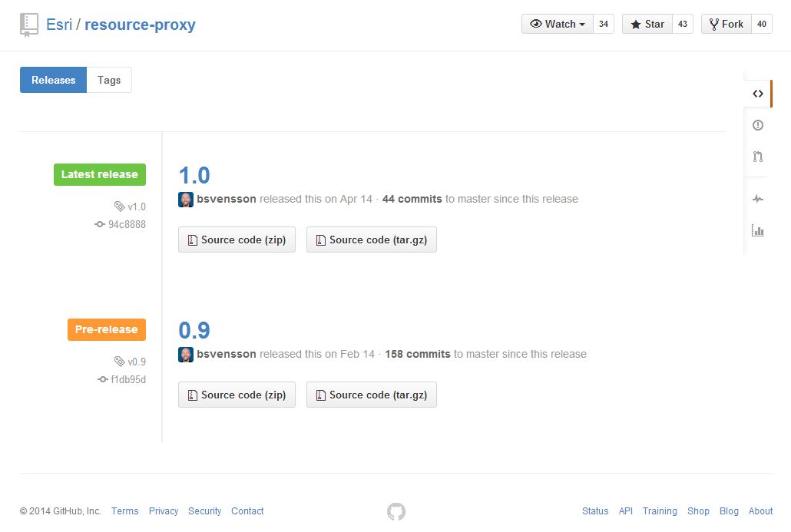791x532 pixels.
Task: Download Source code (tar.gz) for release 1.0
Action: tap(371, 240)
